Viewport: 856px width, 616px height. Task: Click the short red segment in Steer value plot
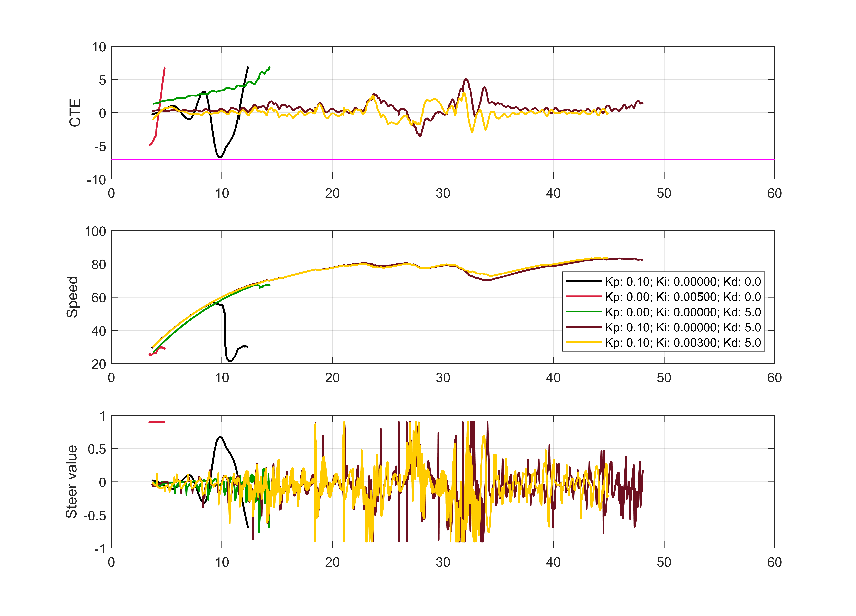[x=157, y=422]
